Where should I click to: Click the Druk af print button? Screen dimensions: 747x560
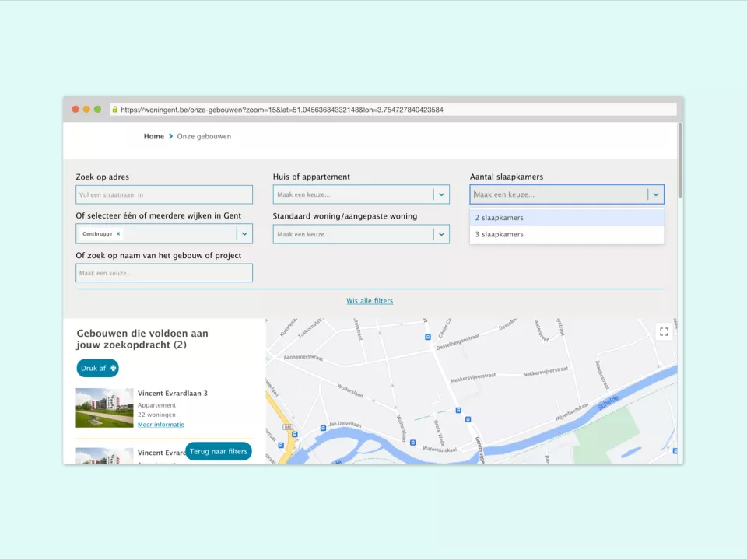coord(98,368)
